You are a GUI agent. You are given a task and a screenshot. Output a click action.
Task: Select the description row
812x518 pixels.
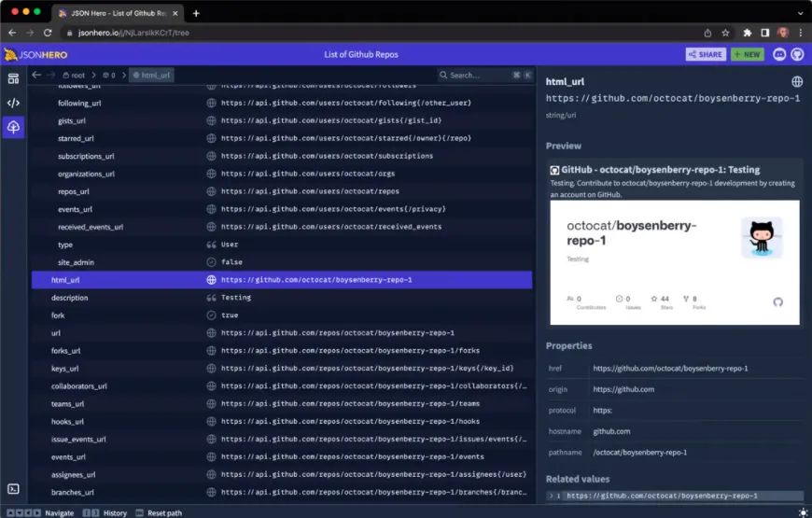[x=282, y=298]
